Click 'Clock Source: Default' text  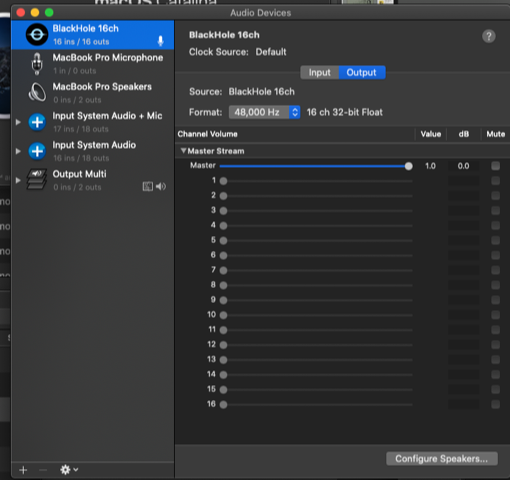click(238, 52)
